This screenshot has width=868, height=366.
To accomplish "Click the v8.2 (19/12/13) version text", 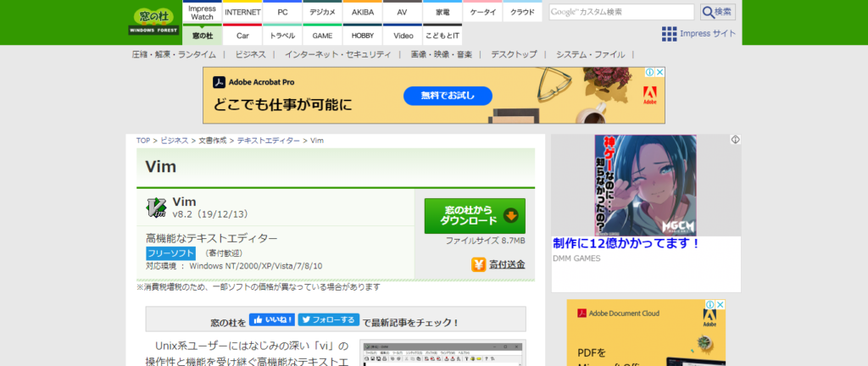I will 210,214.
